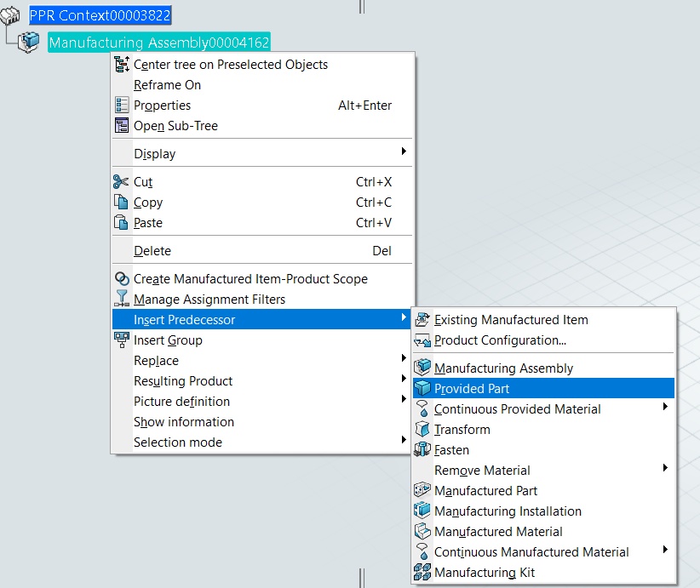Screen dimensions: 700x588
Task: Click the Selection mode label
Action: (178, 442)
